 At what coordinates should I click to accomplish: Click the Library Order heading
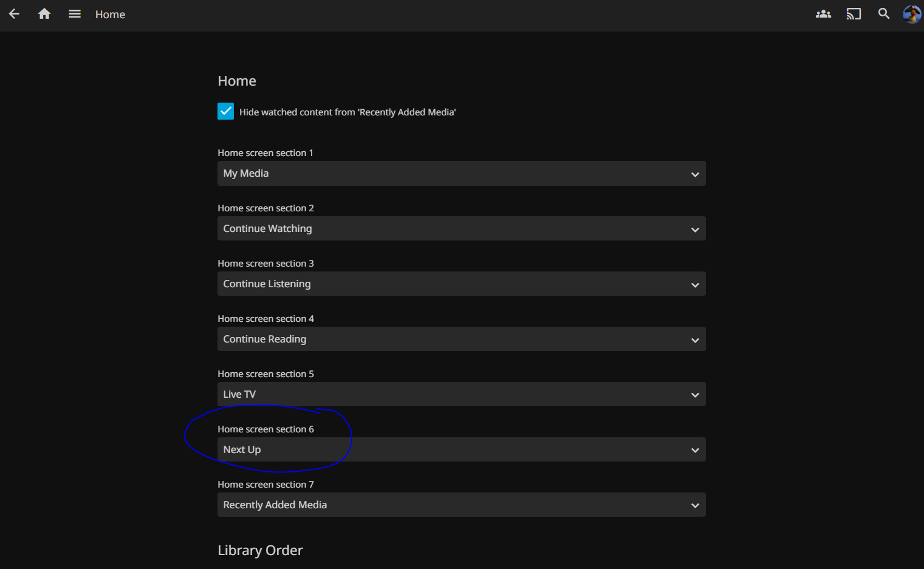[x=260, y=550]
